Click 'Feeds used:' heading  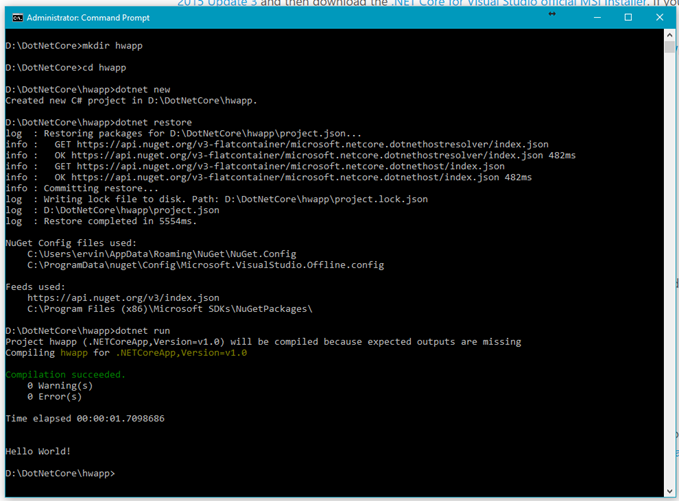pyautogui.click(x=36, y=287)
